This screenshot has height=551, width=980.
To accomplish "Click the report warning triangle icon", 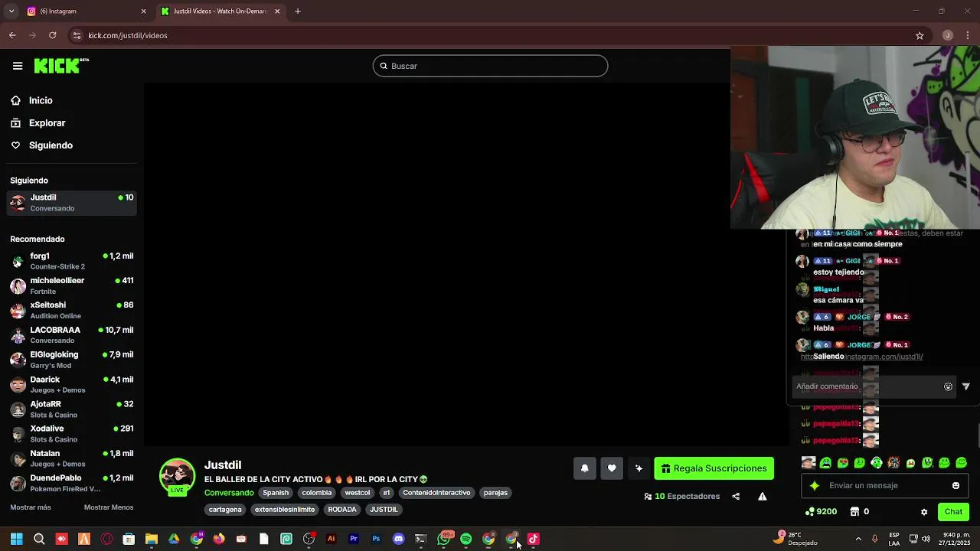I will tap(763, 497).
